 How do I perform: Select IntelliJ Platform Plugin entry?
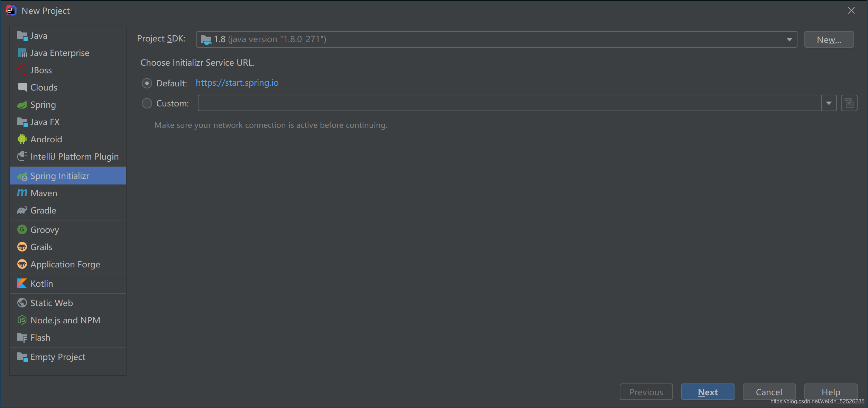(68, 156)
